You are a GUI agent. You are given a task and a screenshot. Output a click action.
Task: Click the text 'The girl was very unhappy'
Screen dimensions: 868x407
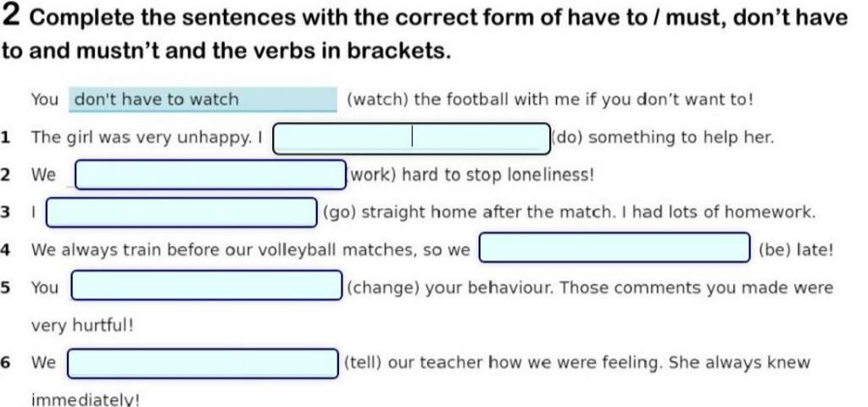pyautogui.click(x=142, y=138)
